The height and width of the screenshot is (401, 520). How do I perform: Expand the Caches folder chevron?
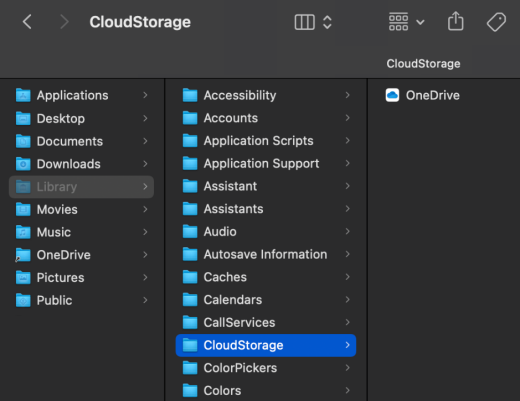pos(347,277)
